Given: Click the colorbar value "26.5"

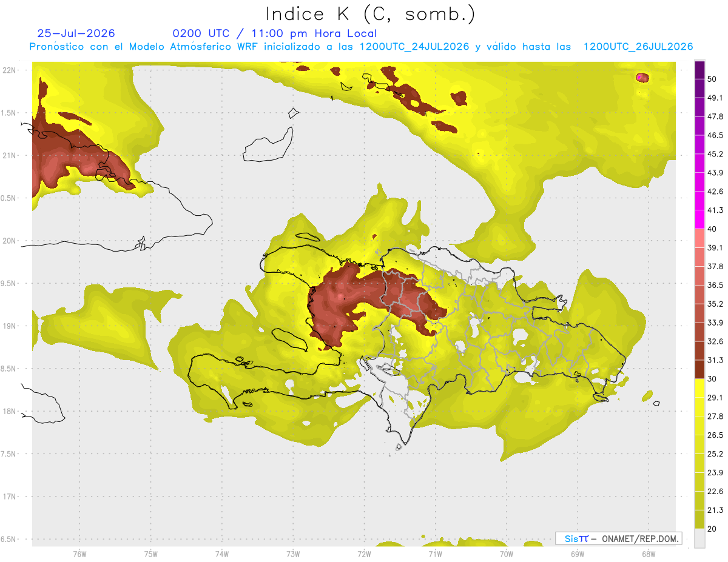Looking at the screenshot, I should (715, 435).
